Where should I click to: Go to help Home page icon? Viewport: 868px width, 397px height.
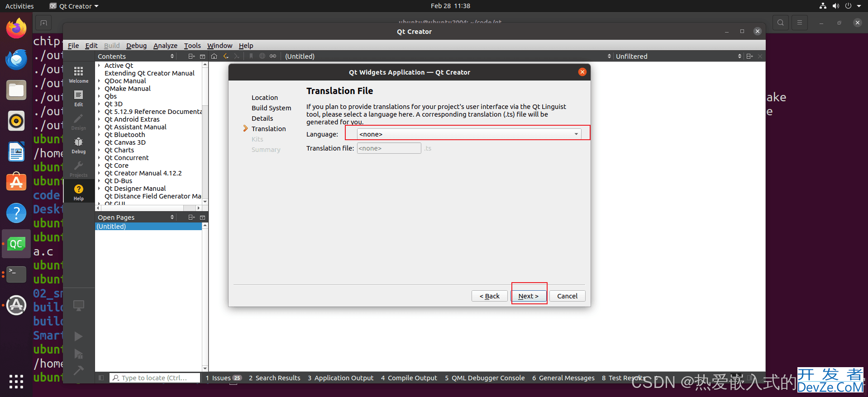214,56
